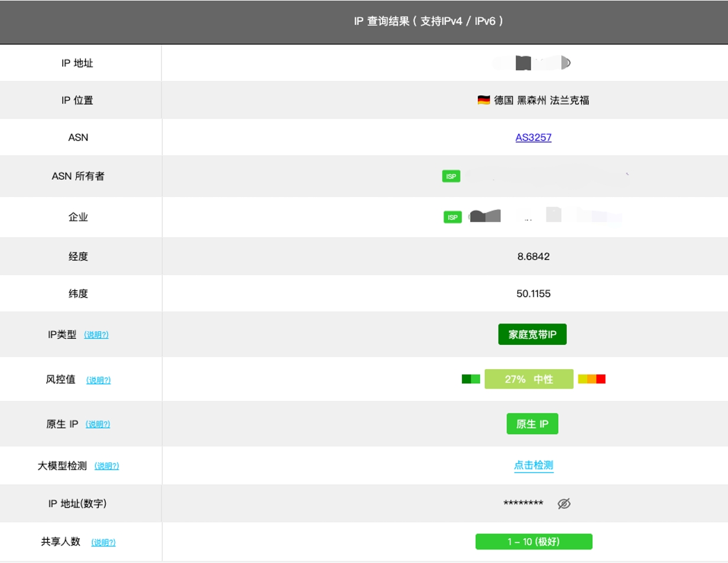The height and width of the screenshot is (563, 728).
Task: Click the IP 查询结果 header title
Action: pyautogui.click(x=428, y=21)
